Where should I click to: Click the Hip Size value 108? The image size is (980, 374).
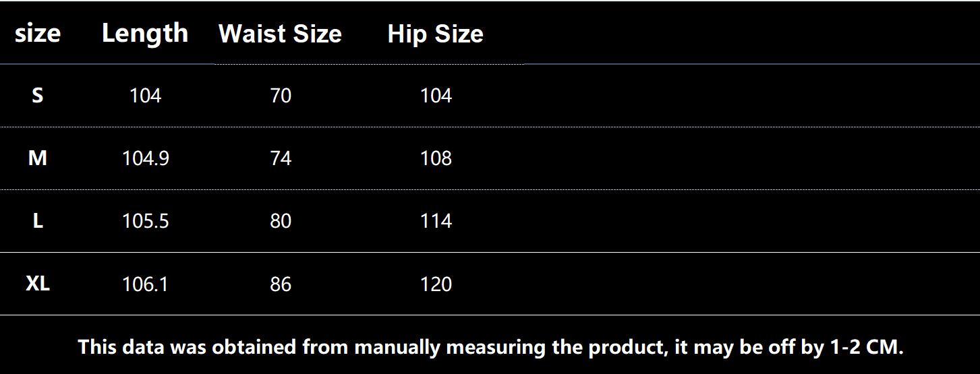point(436,158)
